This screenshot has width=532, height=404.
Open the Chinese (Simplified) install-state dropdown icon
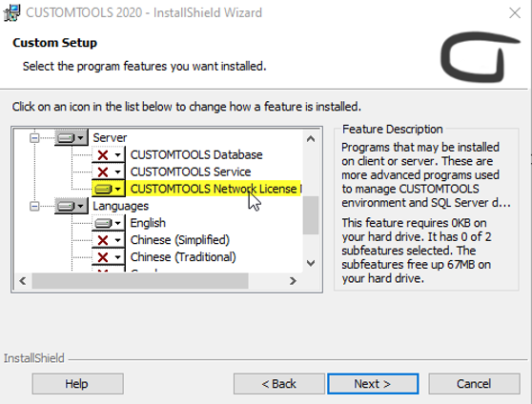point(109,240)
